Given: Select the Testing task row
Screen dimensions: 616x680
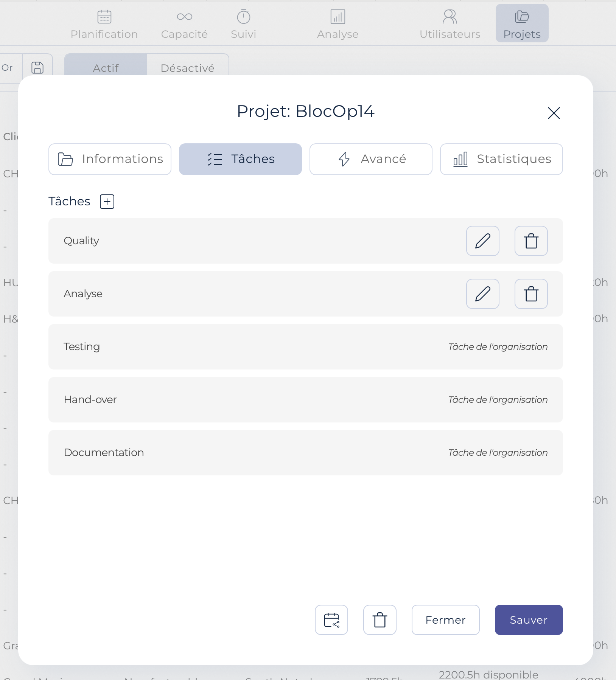Looking at the screenshot, I should pyautogui.click(x=306, y=347).
